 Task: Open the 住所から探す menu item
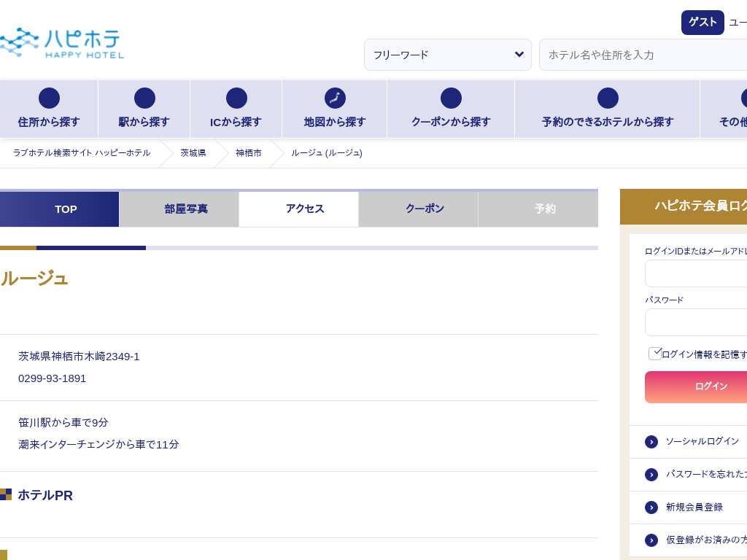(49, 109)
